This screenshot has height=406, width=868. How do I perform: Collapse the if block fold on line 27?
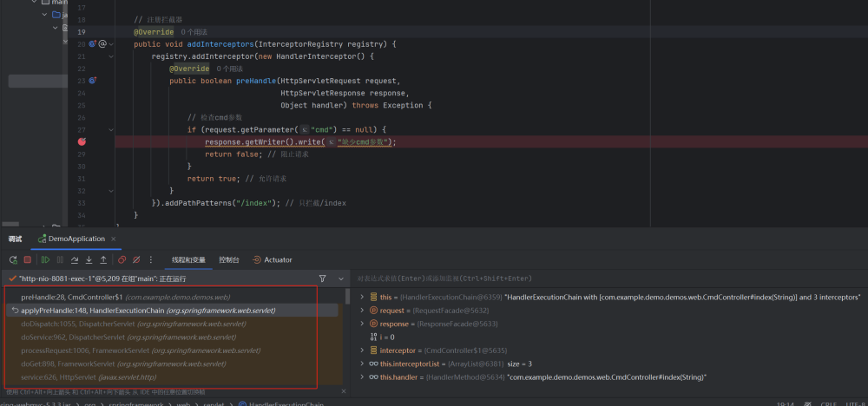click(111, 129)
